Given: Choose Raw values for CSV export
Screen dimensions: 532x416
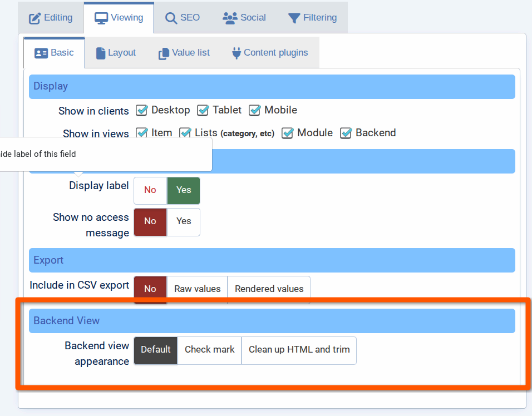Looking at the screenshot, I should pos(197,289).
